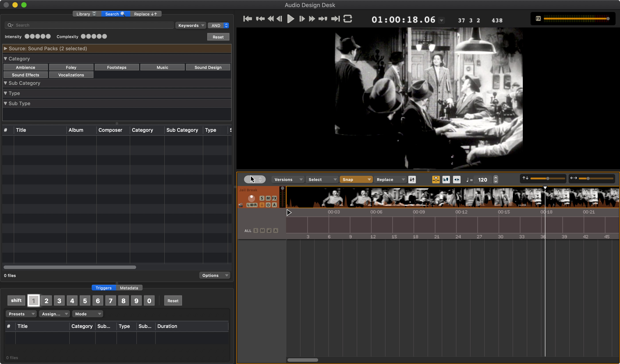Open the Options dropdown below results
Viewport: 620px width, 364px height.
[215, 275]
